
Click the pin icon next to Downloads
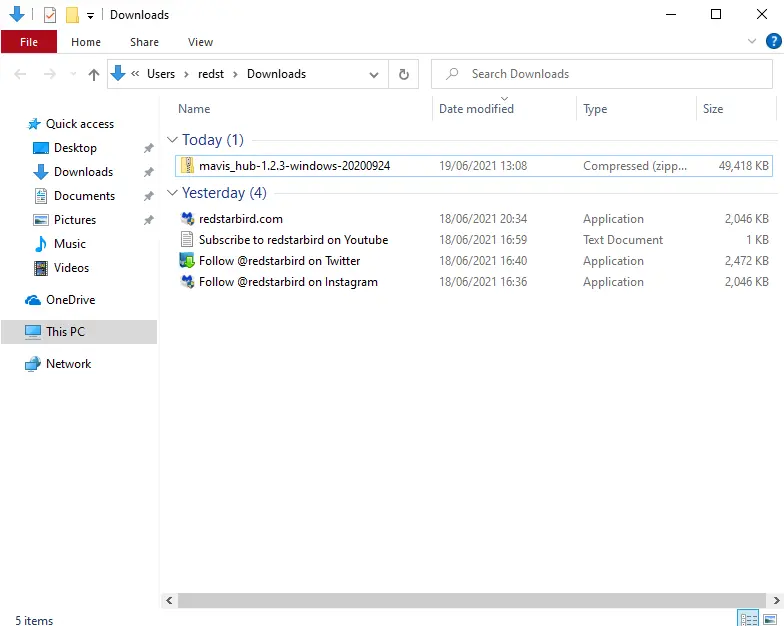[148, 172]
